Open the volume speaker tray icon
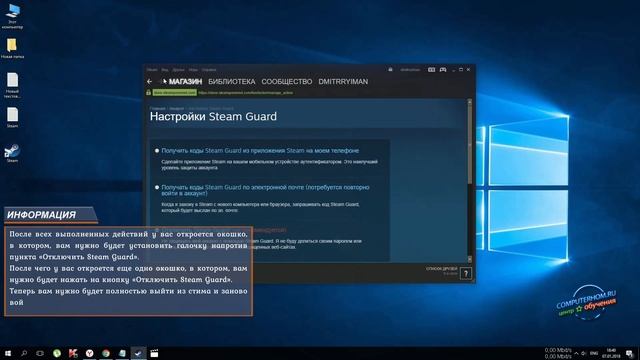Image resolution: width=640 pixels, height=360 pixels. pos(584,353)
